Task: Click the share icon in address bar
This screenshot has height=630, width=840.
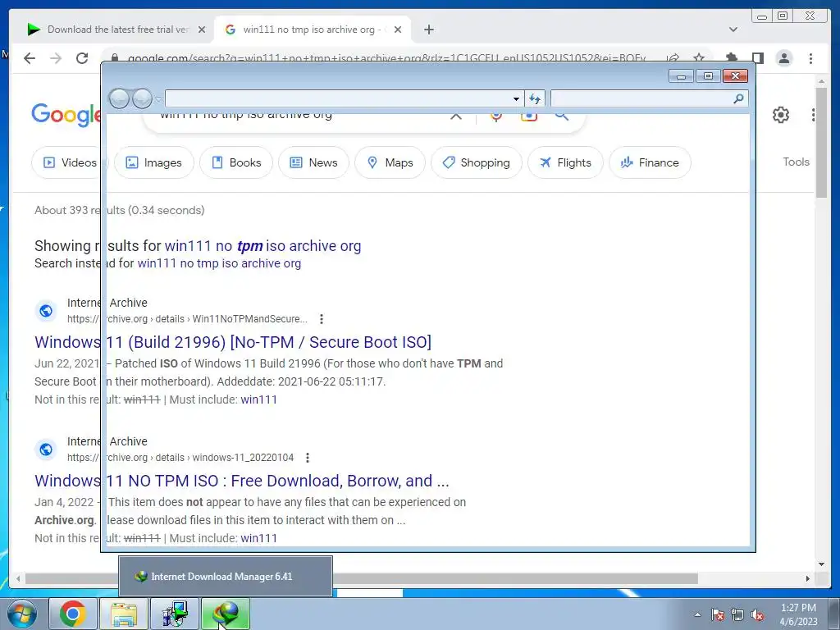Action: (x=673, y=58)
